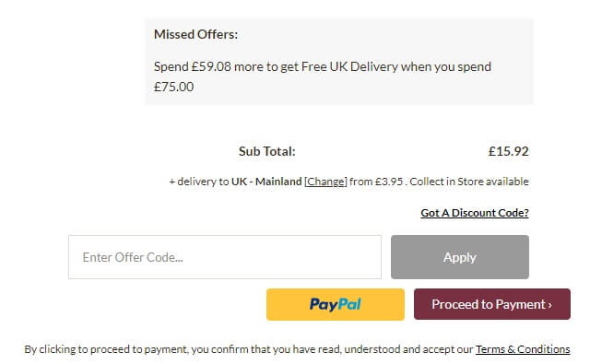The height and width of the screenshot is (364, 590).
Task: Apply the entered offer code
Action: pos(460,257)
